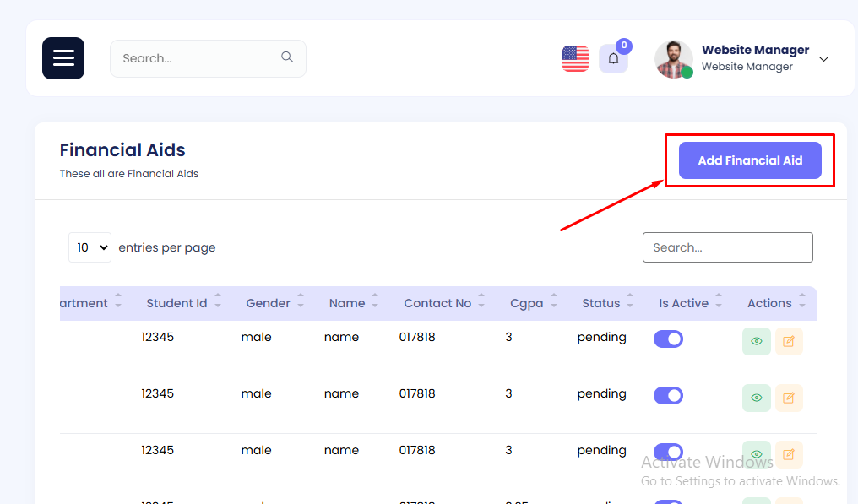Edit the second row financial aid
The image size is (858, 504).
click(x=789, y=398)
